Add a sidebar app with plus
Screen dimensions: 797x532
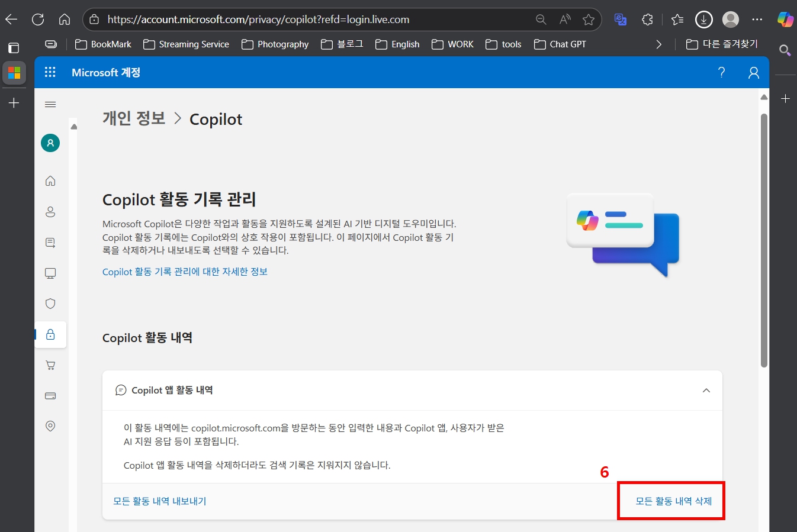[x=785, y=99]
